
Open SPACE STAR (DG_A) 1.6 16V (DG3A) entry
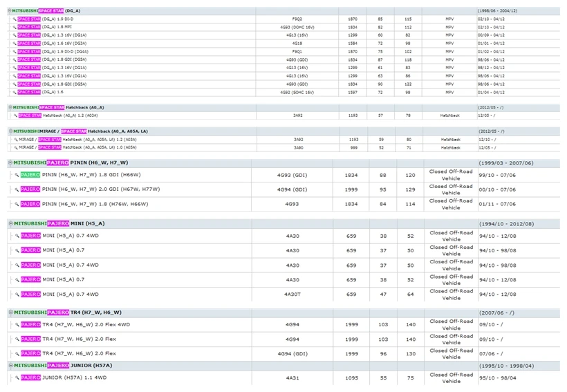coord(52,44)
